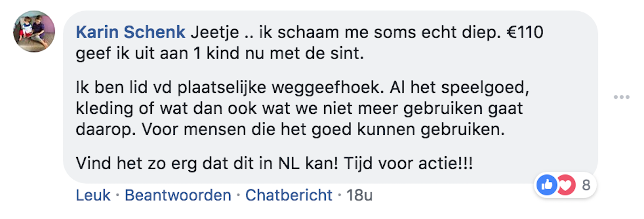
Task: Open the reaction count showing 8
Action: 586,186
